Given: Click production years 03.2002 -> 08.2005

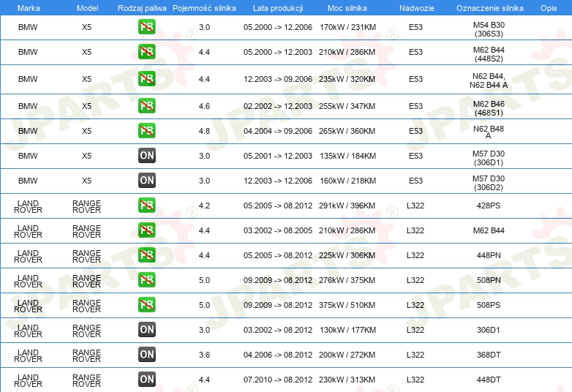Looking at the screenshot, I should (278, 230).
